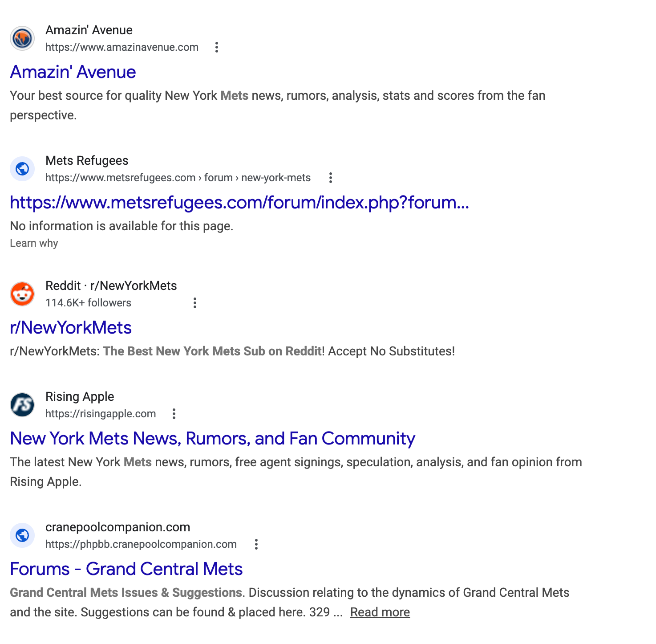Screen dimensions: 656x644
Task: Open the Amazin' Avenue result title
Action: (x=73, y=72)
